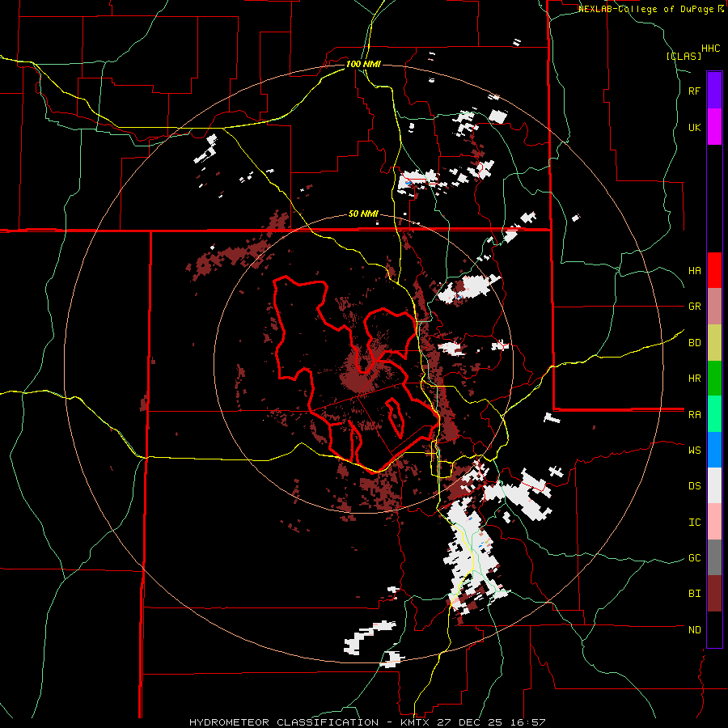The image size is (728, 728).
Task: Click the GR legend label
Action: tap(694, 307)
